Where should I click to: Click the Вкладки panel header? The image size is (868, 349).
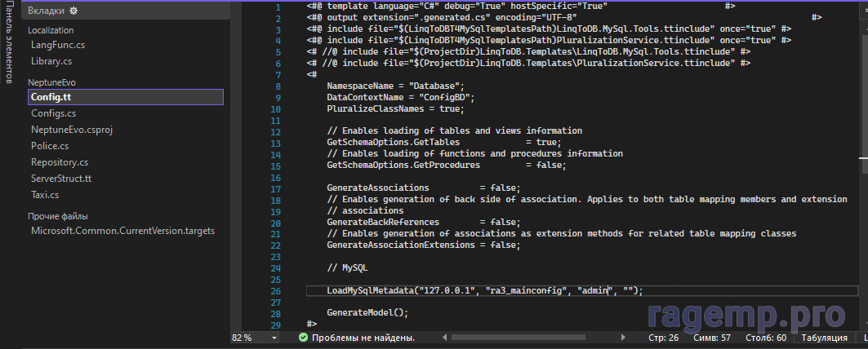pyautogui.click(x=47, y=11)
